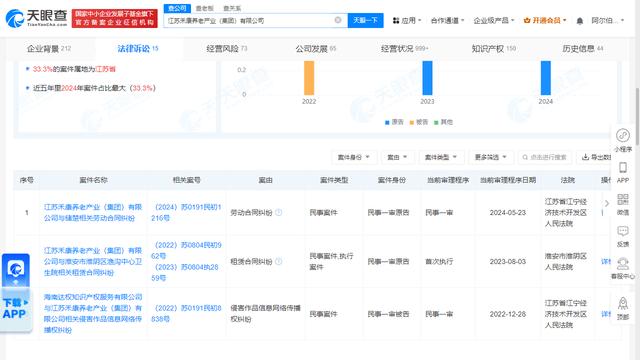Open case number (2024)苏0191民初1216号
This screenshot has width=640, height=360.
click(186, 213)
